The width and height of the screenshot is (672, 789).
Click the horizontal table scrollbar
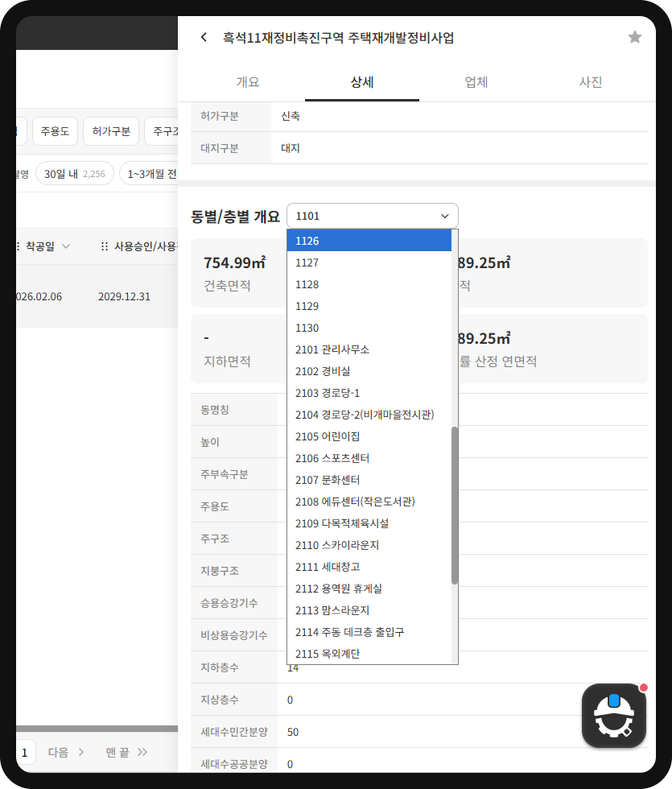click(x=97, y=729)
